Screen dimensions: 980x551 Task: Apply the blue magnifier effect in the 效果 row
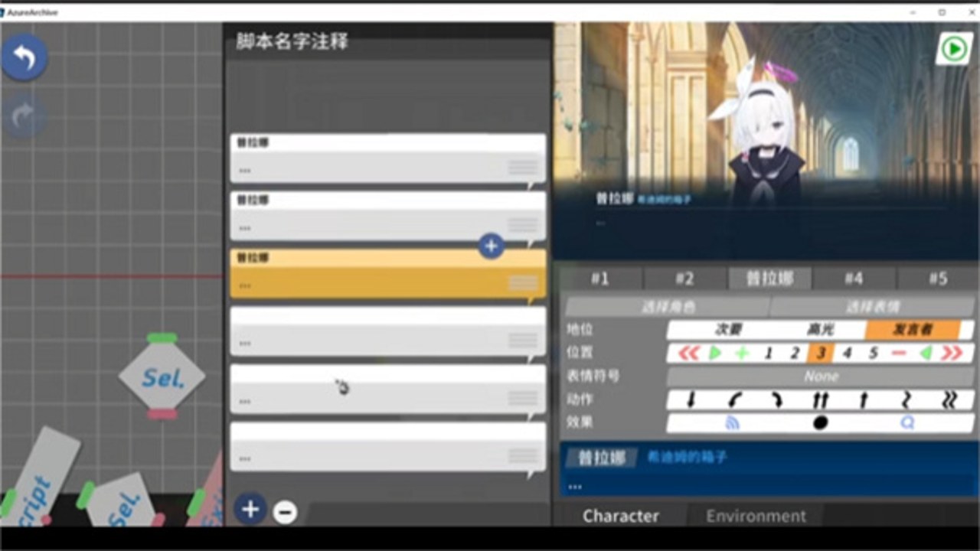tap(907, 422)
